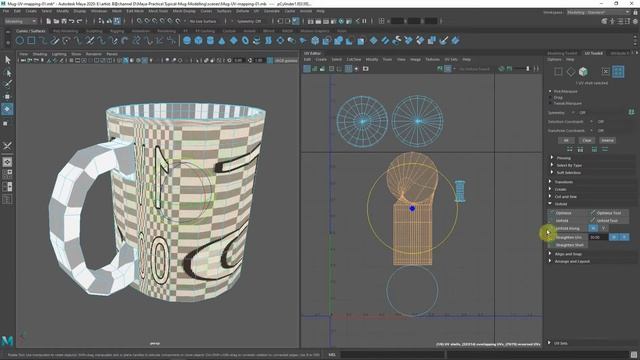
Task: Toggle U direction for Unfold Along
Action: 593,228
